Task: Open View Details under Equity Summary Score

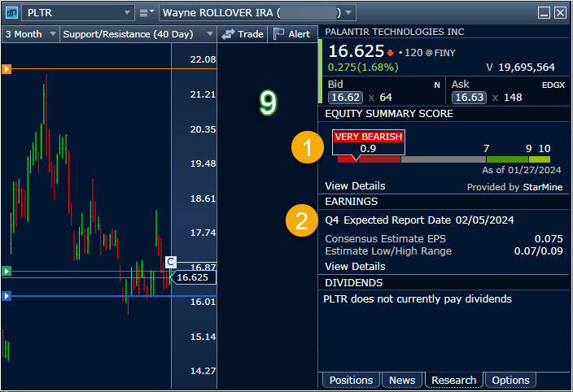Action: [x=355, y=187]
